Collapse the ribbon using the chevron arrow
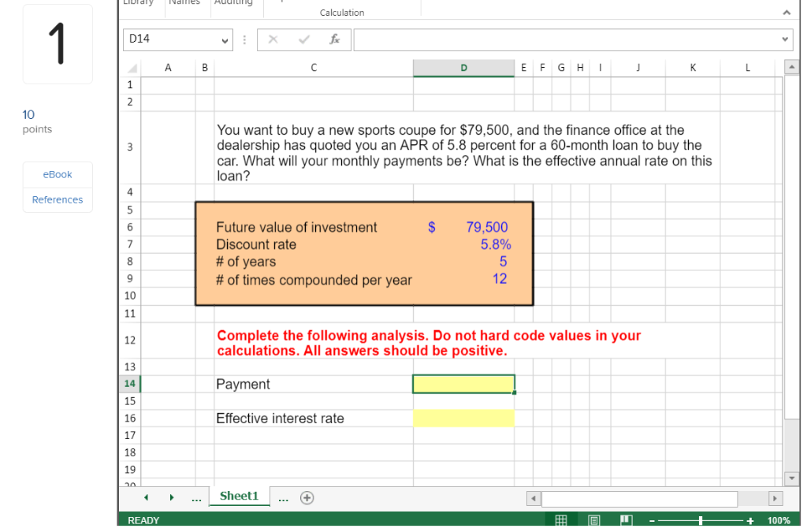Screen dimensions: 807x532 [787, 13]
